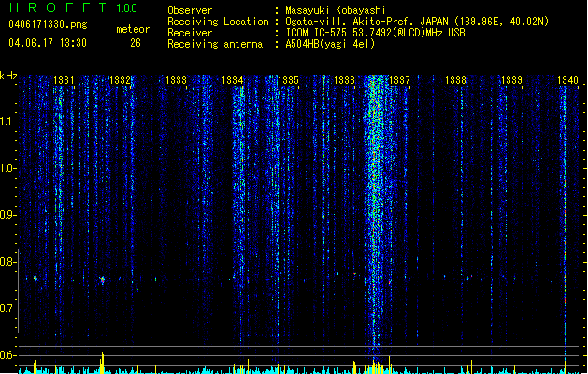Click the Ogata-vill. Akita-Pref. JAPAN location text
Image resolution: width=588 pixels, height=374 pixels.
tap(417, 22)
